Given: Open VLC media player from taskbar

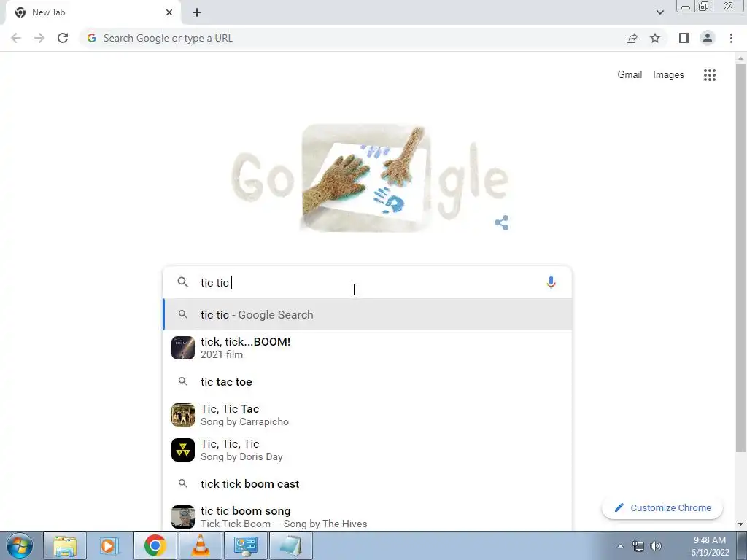Looking at the screenshot, I should pyautogui.click(x=200, y=545).
